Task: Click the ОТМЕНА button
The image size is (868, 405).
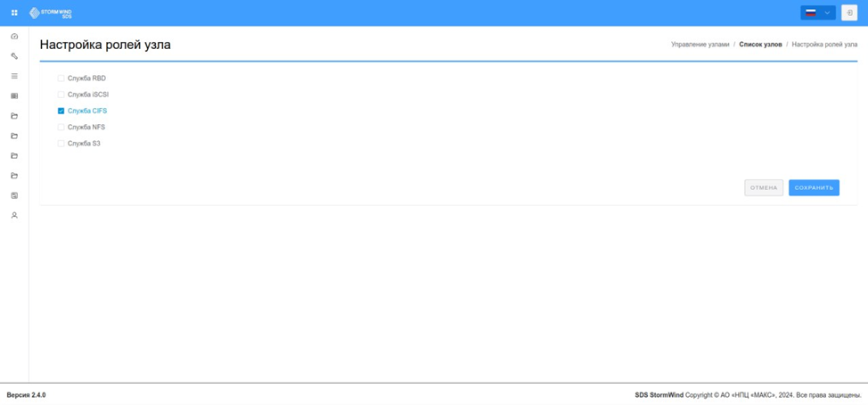Action: 764,188
